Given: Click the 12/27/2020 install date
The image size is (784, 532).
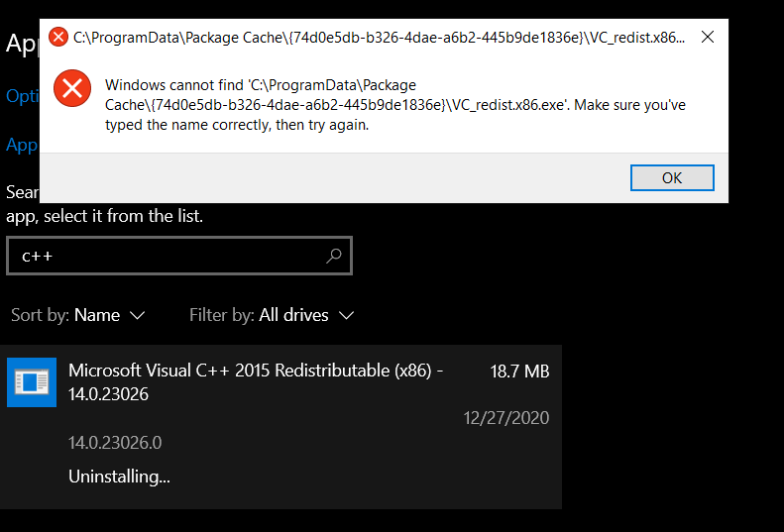Looking at the screenshot, I should 505,417.
